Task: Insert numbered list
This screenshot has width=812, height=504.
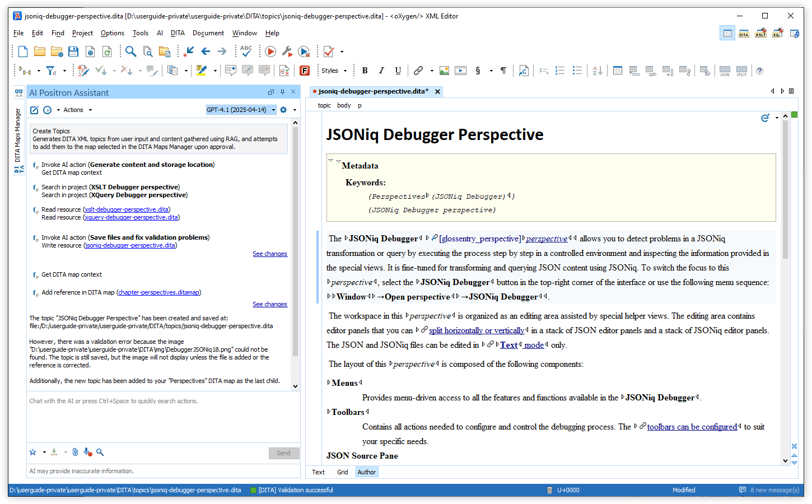Action: (560, 71)
